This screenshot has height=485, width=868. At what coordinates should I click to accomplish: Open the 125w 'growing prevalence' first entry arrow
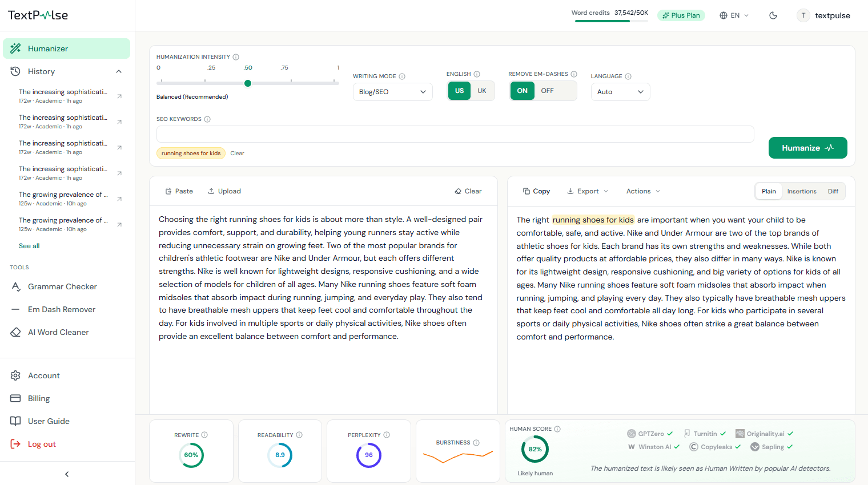pos(119,199)
